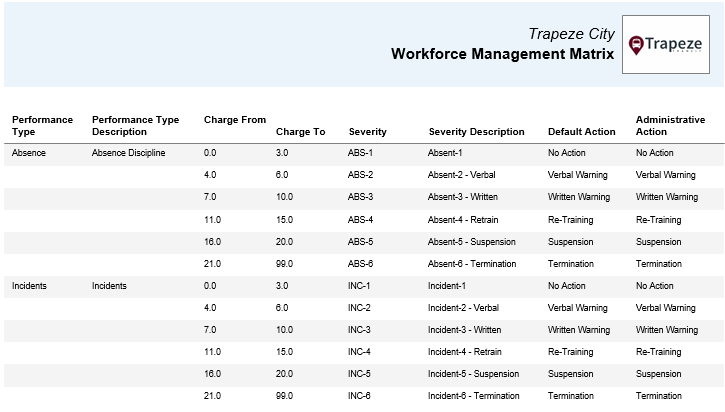Select Absent-5 - Suspension description

[x=472, y=242]
